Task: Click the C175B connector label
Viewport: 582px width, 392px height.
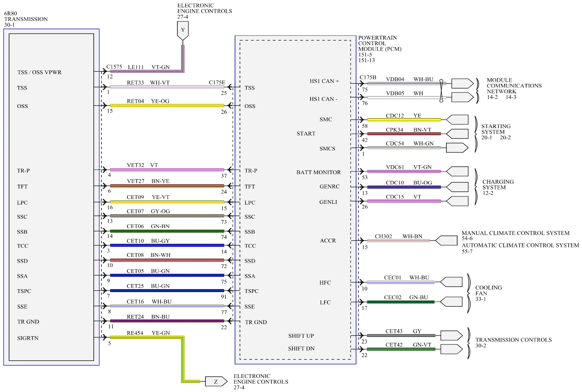Action: [x=368, y=77]
